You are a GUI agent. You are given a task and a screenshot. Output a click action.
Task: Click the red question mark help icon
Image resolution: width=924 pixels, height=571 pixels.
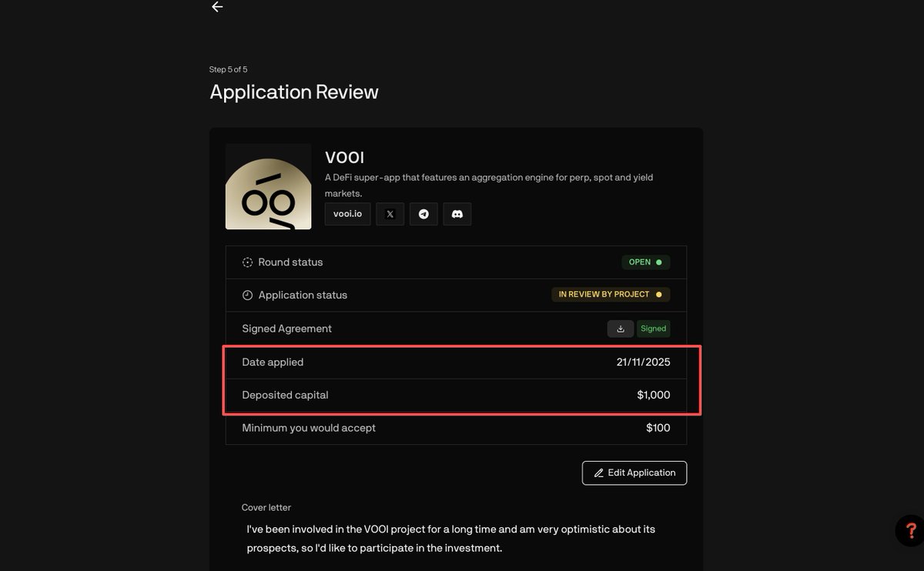(911, 530)
